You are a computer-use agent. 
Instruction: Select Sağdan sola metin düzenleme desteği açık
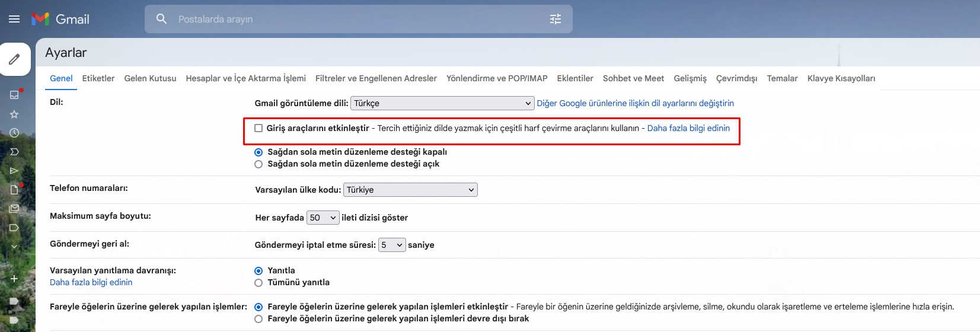coord(258,164)
